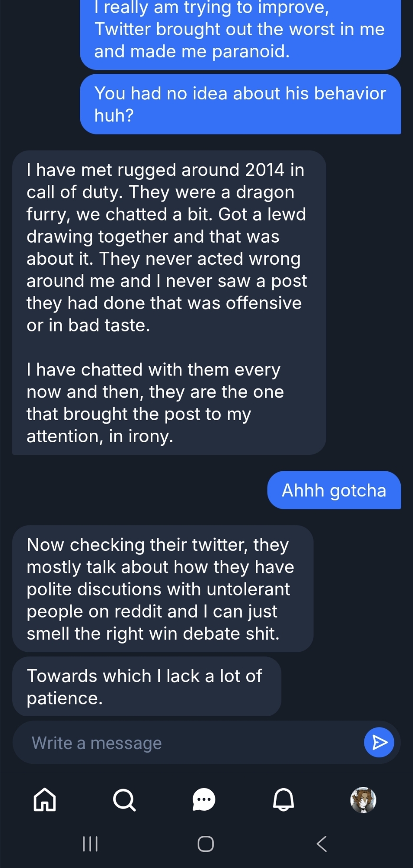Open profile via avatar picture
Image resolution: width=413 pixels, height=868 pixels.
(363, 799)
